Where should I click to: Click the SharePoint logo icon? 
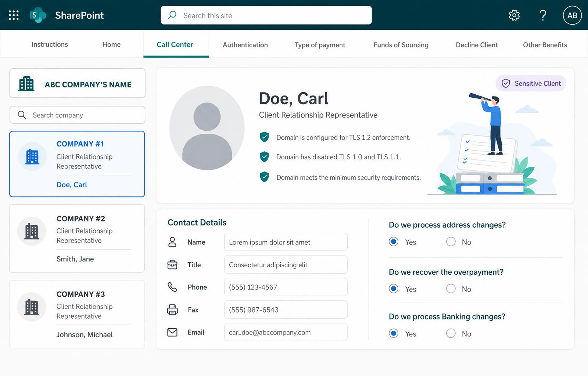[37, 15]
